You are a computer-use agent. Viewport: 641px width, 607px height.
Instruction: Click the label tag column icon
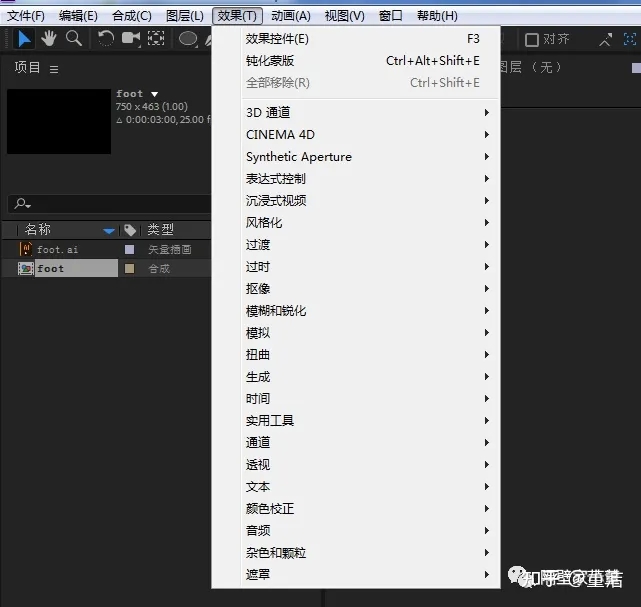pos(130,230)
